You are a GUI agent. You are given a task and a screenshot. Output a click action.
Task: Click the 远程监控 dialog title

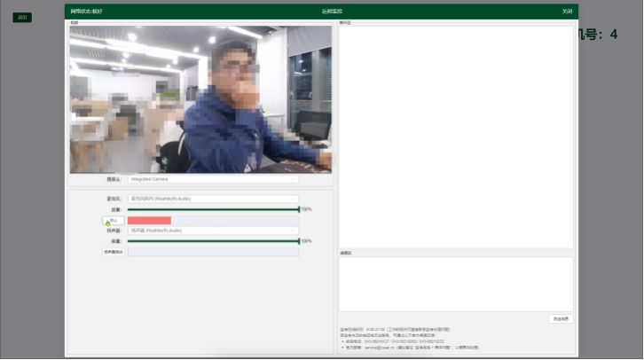click(332, 11)
